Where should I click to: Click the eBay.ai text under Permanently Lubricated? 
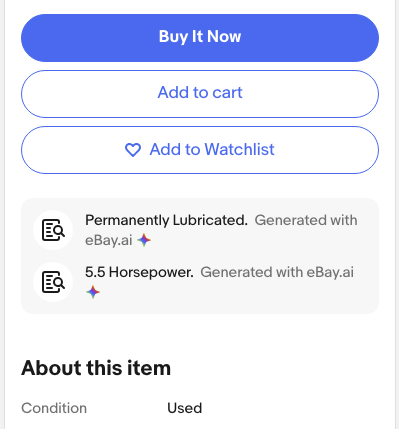[x=109, y=240]
